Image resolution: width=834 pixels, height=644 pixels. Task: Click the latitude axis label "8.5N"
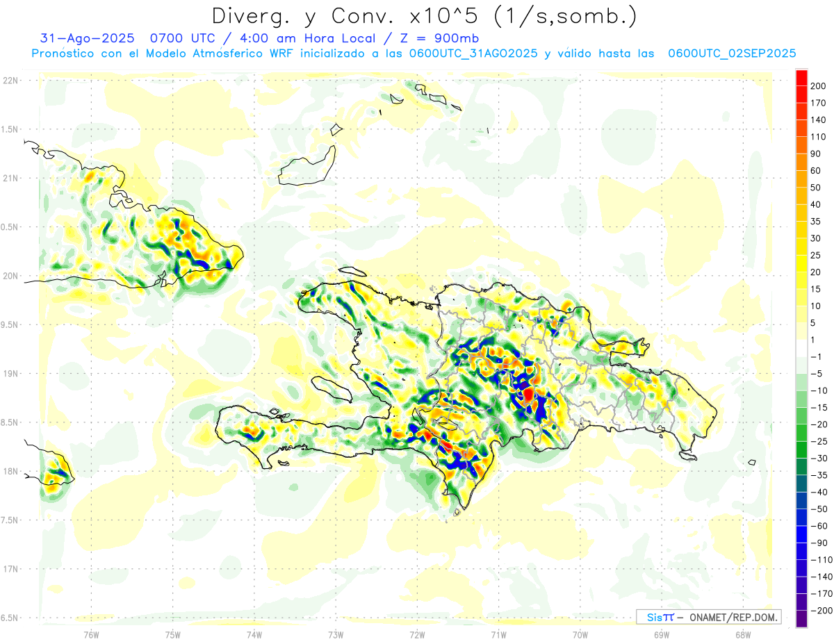click(10, 422)
